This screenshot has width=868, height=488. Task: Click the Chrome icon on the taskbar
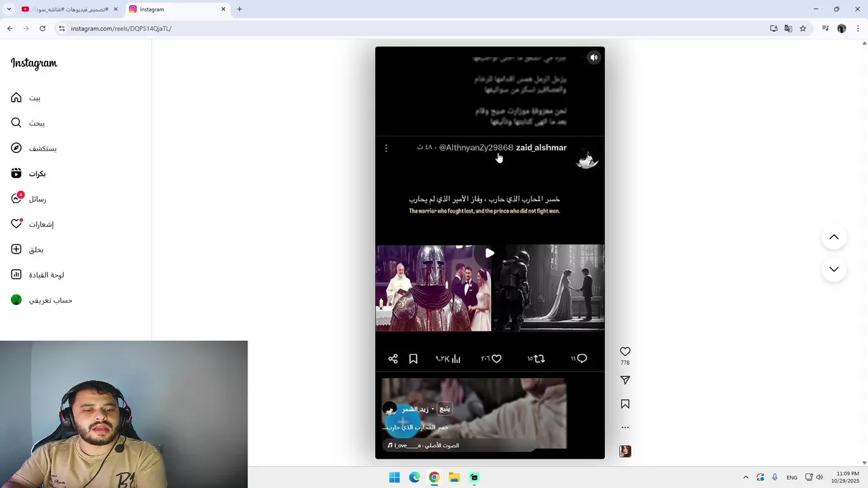pos(434,478)
